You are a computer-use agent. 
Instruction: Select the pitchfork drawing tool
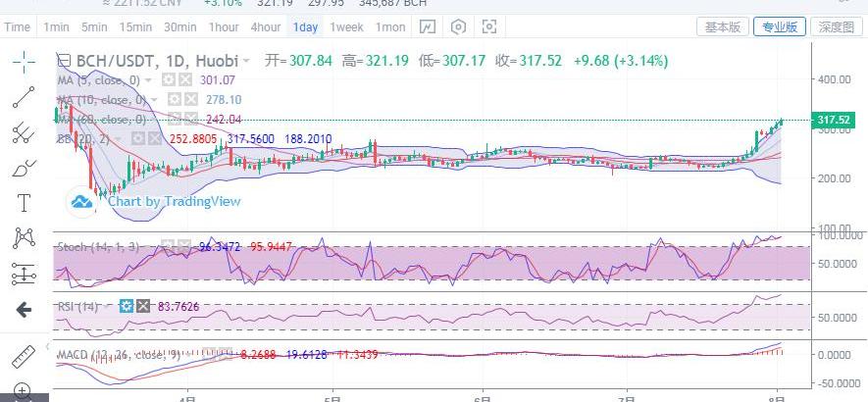25,132
